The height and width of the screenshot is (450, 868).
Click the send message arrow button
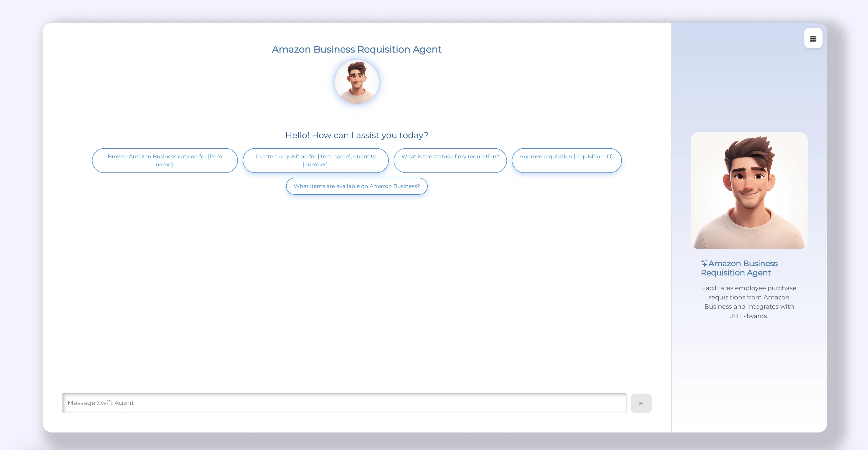(641, 403)
